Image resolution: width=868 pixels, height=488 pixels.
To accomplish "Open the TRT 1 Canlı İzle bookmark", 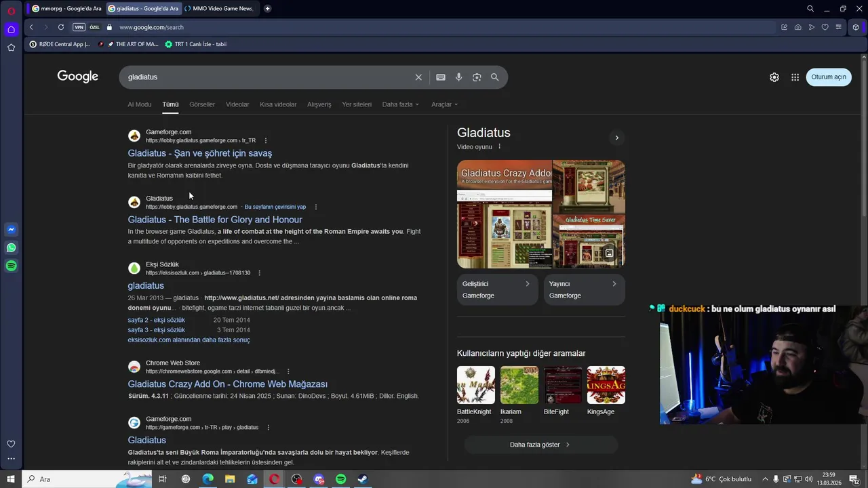I will pyautogui.click(x=196, y=44).
